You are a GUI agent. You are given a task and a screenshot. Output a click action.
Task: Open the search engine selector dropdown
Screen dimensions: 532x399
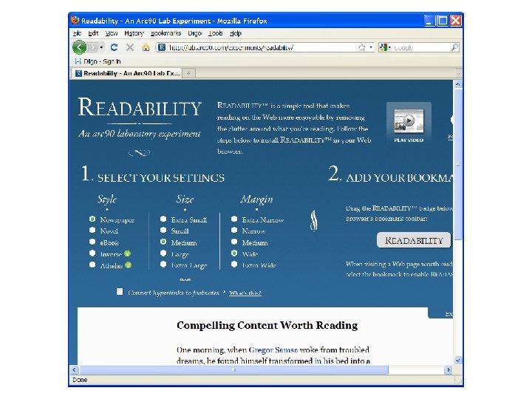click(386, 47)
